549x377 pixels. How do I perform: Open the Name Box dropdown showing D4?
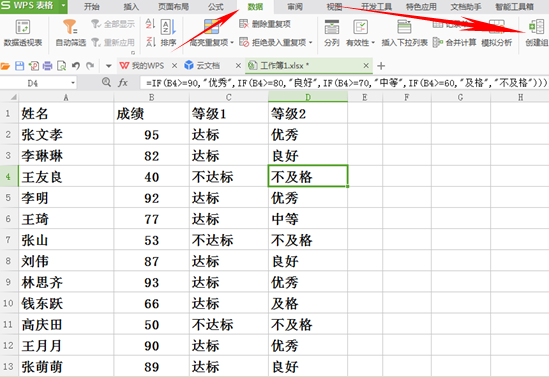pyautogui.click(x=73, y=83)
